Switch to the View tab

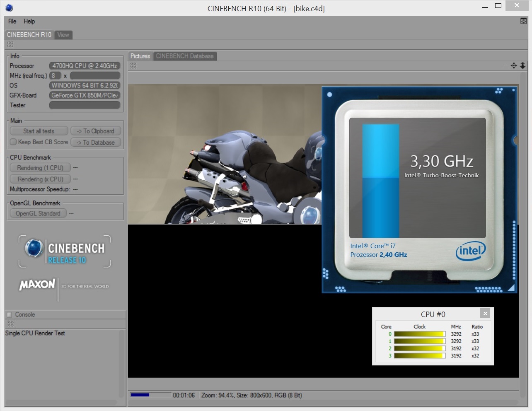click(x=63, y=35)
